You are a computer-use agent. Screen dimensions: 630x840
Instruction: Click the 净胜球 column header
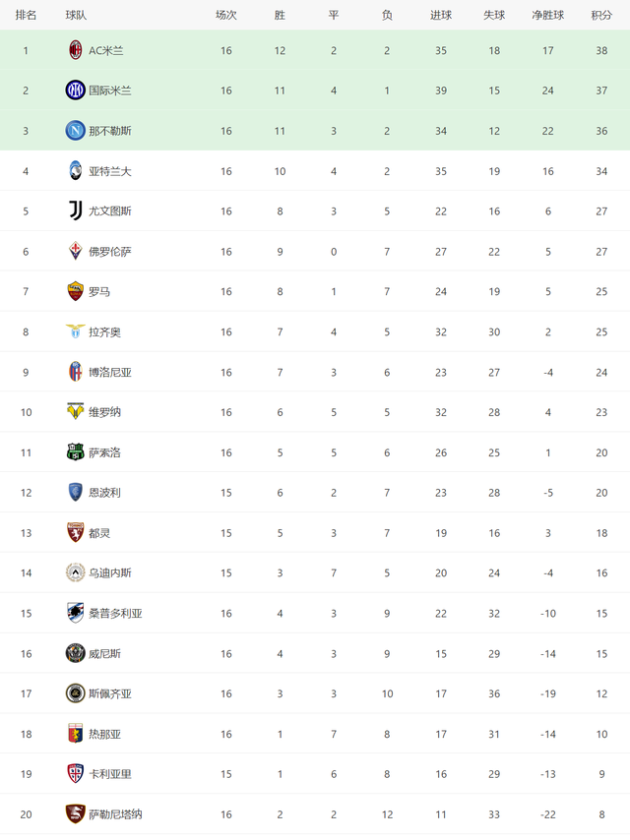point(547,15)
